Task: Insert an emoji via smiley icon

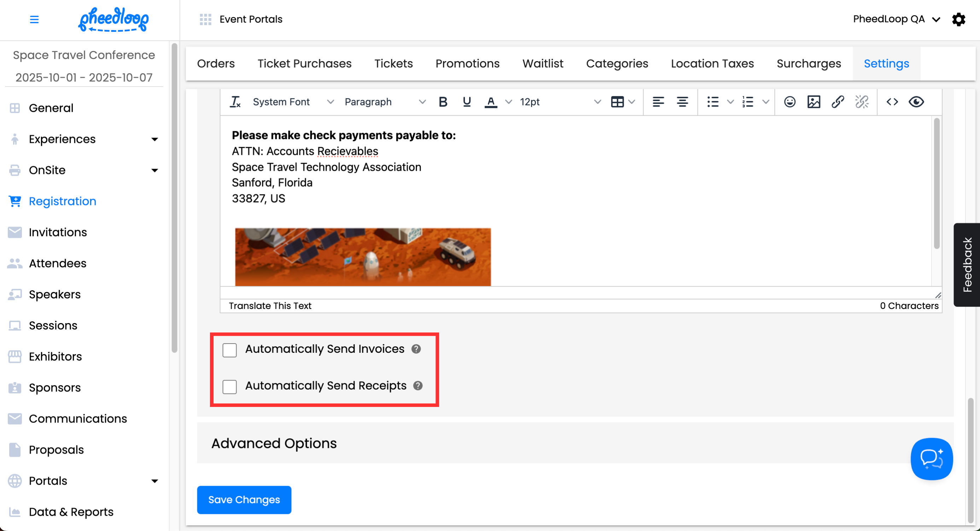Action: (789, 102)
